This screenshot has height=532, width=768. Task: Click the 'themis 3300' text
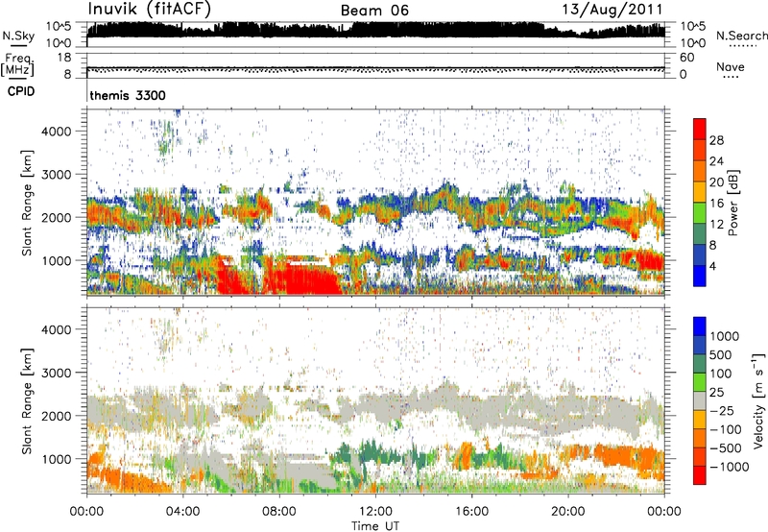(x=128, y=95)
